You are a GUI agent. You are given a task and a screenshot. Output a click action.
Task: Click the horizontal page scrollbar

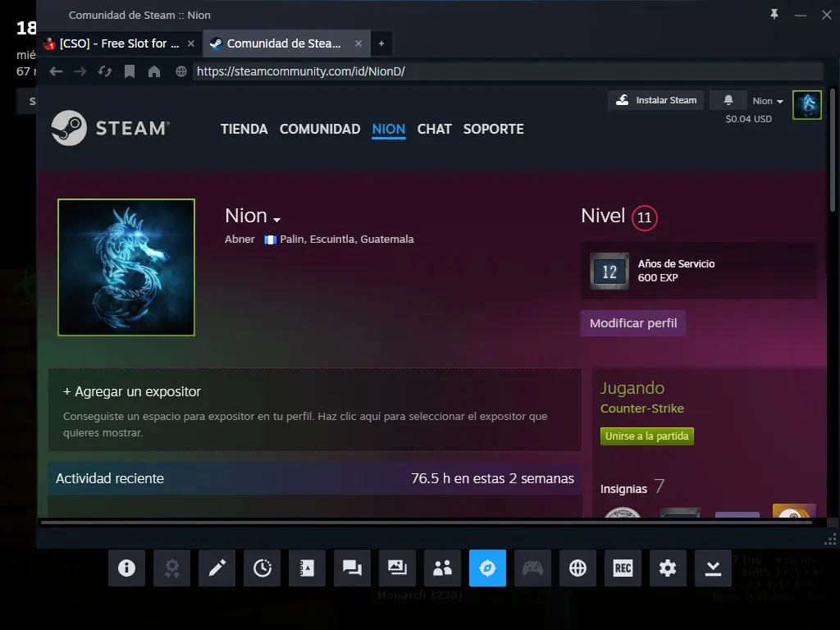(426, 523)
